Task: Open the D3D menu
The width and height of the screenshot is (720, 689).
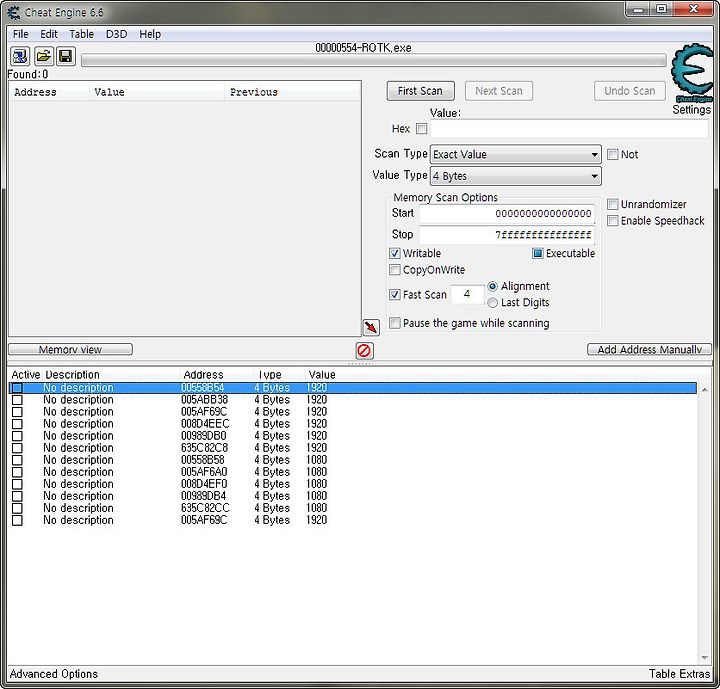Action: click(117, 34)
